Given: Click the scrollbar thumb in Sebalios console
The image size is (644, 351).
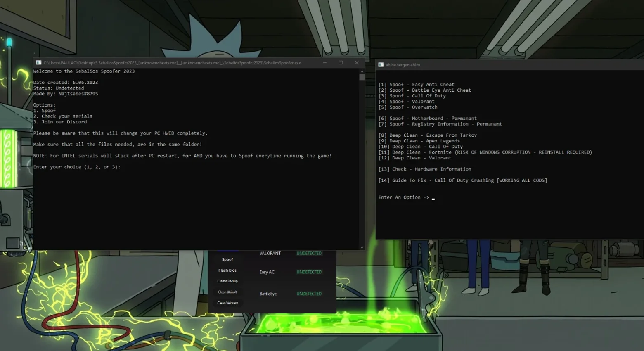Looking at the screenshot, I should 362,77.
